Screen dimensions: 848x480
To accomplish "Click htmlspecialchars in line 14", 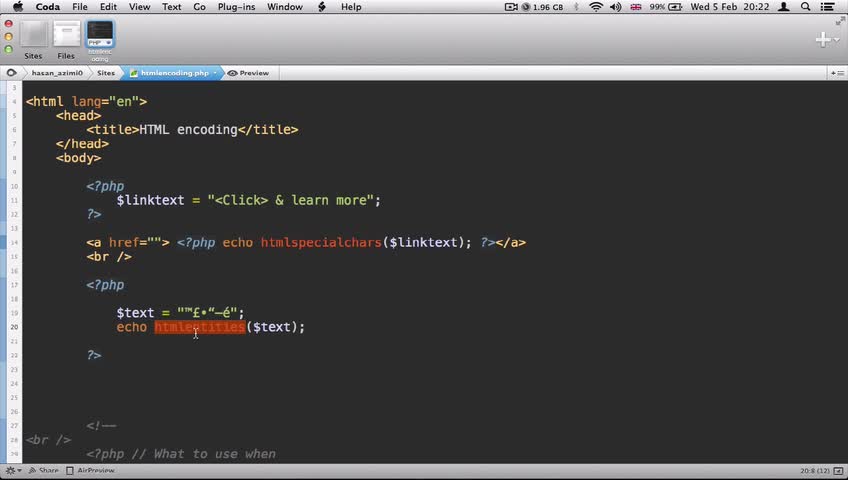I will click(x=321, y=243).
